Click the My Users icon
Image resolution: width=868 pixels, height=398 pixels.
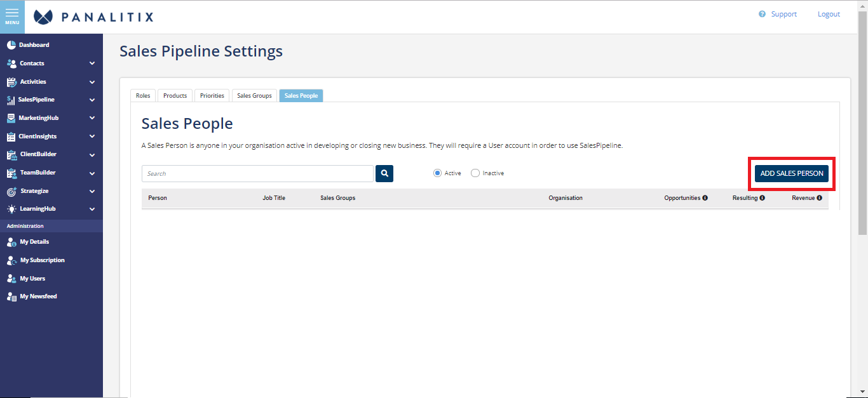11,279
